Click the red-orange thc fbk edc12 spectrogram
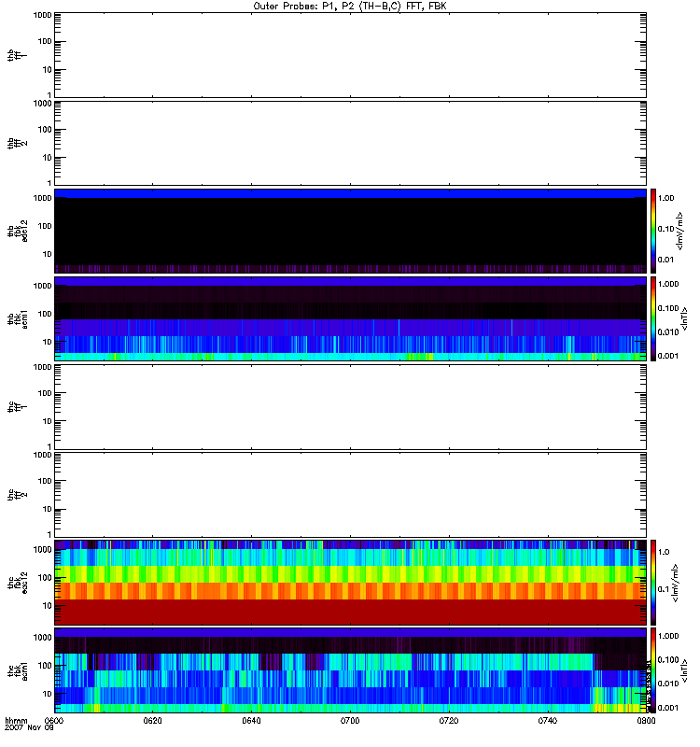The image size is (700, 747). coord(350,583)
